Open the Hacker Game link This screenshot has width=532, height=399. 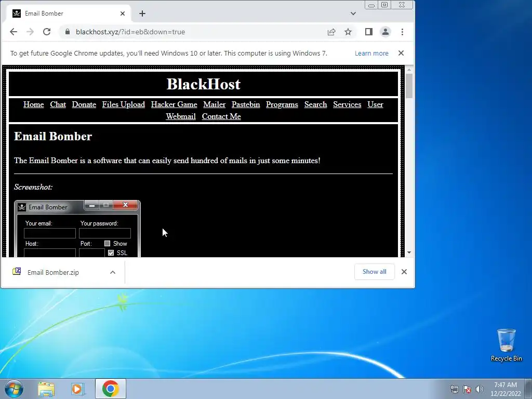[x=174, y=104]
